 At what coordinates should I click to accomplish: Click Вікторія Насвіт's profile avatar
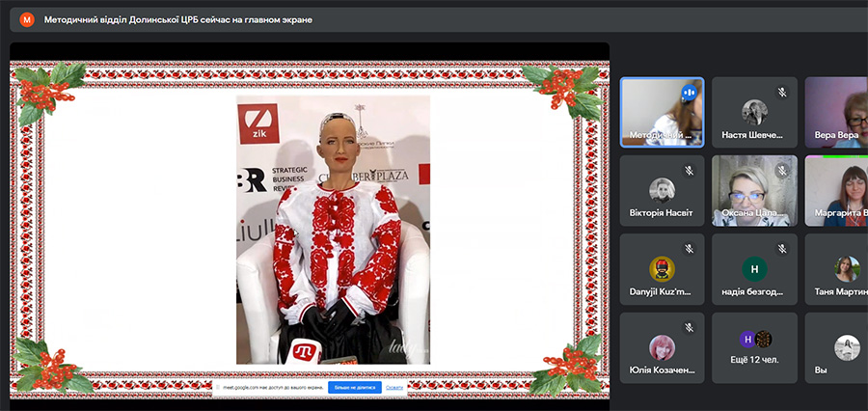(x=662, y=190)
